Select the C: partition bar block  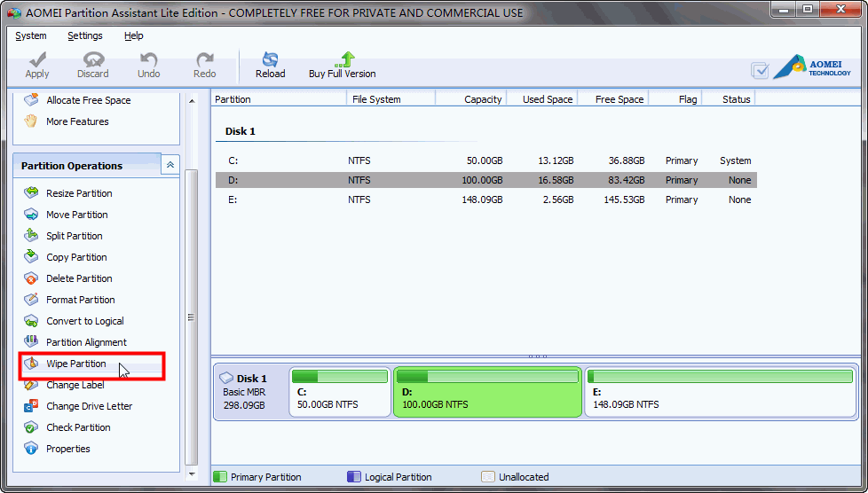(x=340, y=392)
